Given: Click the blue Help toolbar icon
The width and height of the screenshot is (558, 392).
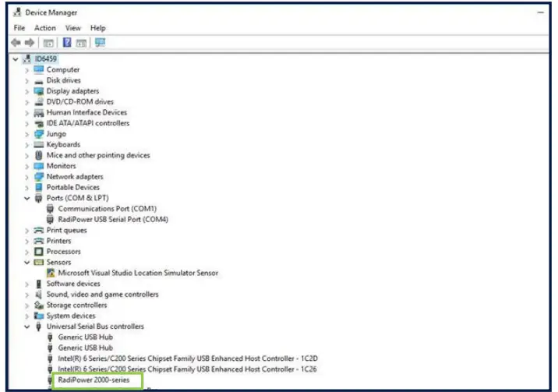Looking at the screenshot, I should click(67, 43).
